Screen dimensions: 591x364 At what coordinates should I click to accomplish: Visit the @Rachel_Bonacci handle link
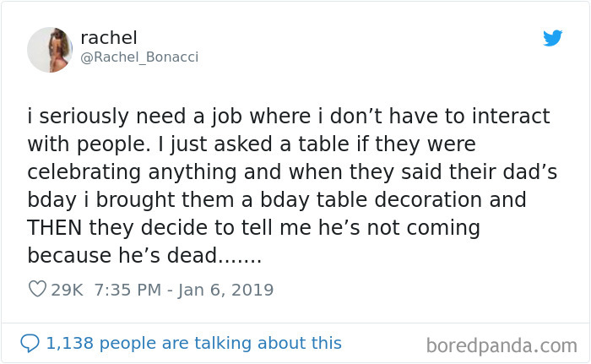[x=139, y=57]
